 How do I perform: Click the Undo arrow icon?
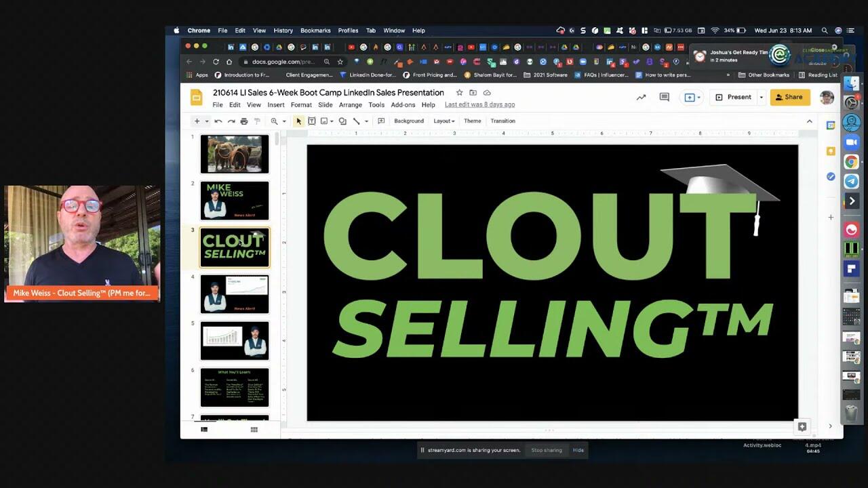pos(218,121)
